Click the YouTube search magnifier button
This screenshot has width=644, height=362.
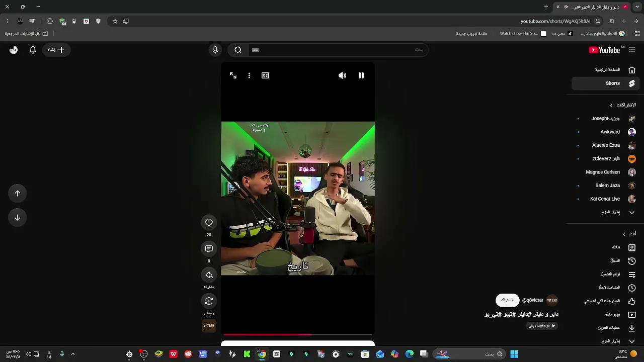[x=238, y=50]
